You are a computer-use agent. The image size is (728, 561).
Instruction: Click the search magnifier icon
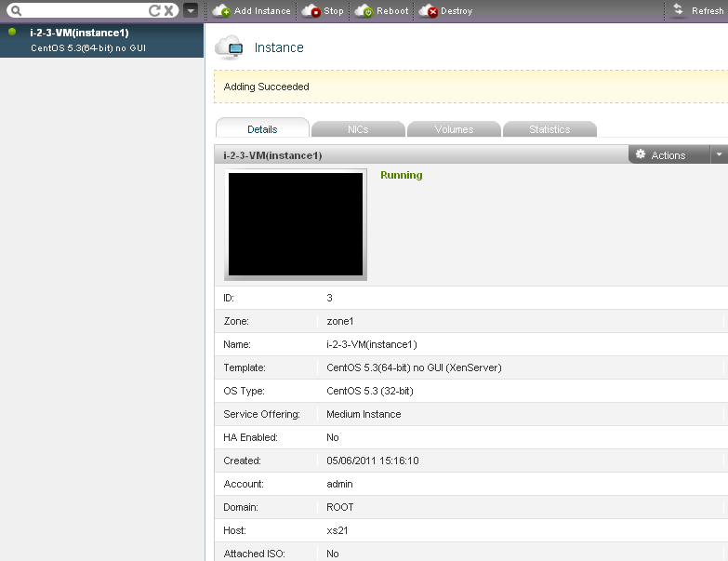tap(16, 10)
